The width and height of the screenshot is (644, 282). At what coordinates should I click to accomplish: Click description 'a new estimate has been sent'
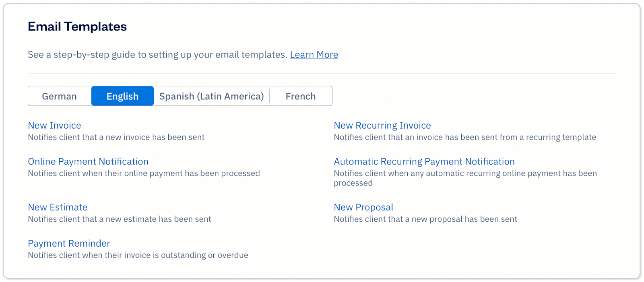point(119,220)
